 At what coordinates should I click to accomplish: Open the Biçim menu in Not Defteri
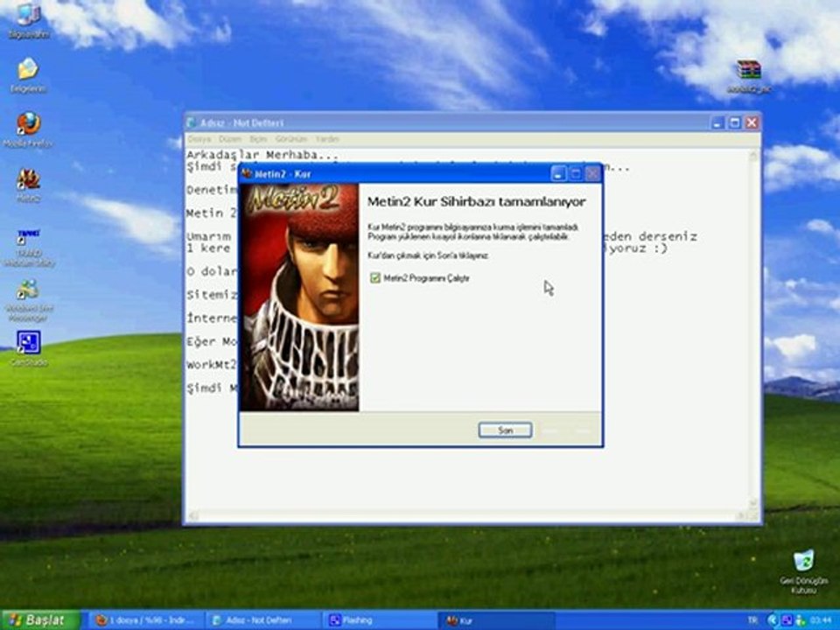click(257, 139)
